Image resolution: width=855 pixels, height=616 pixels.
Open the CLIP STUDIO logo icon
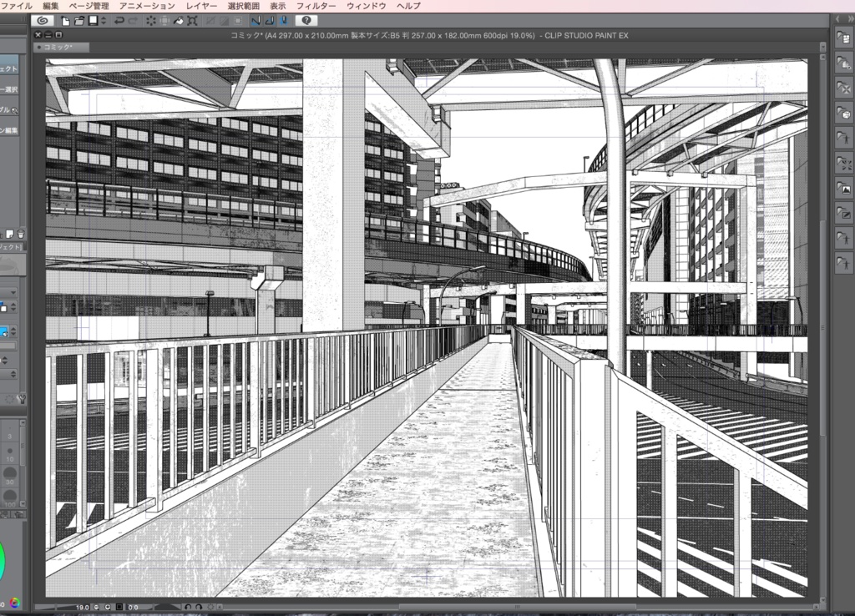42,19
